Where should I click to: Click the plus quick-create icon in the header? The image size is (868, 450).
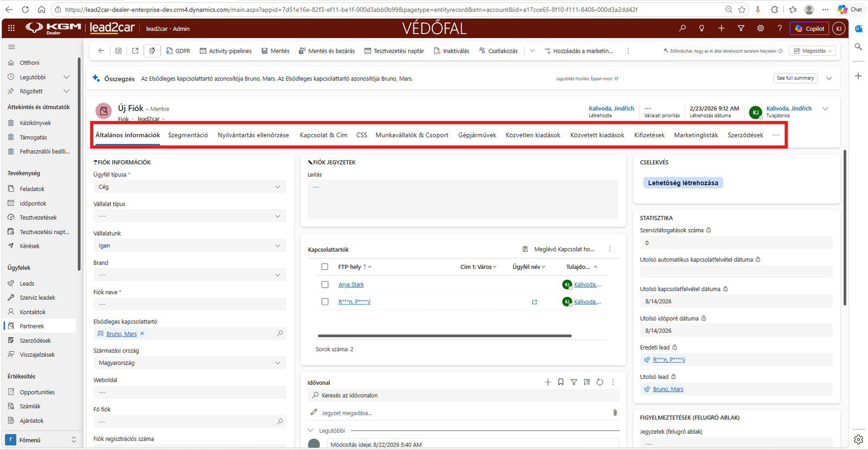721,28
